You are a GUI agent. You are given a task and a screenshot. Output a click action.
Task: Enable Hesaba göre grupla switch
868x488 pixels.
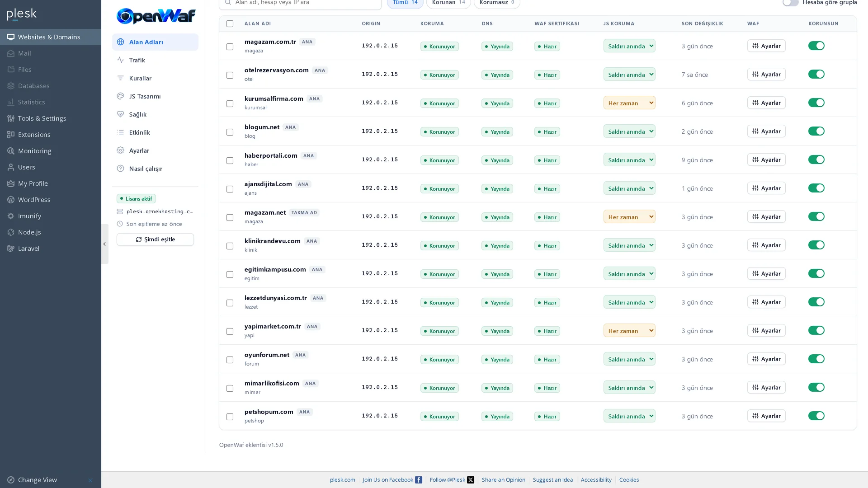791,2
